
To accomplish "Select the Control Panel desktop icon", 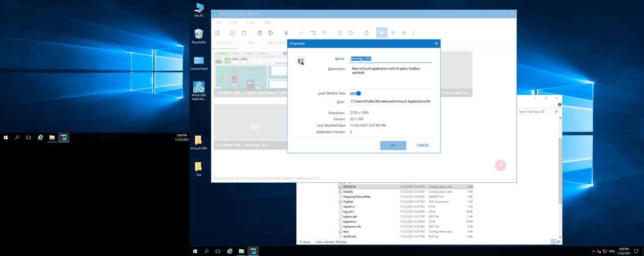I will point(199,63).
